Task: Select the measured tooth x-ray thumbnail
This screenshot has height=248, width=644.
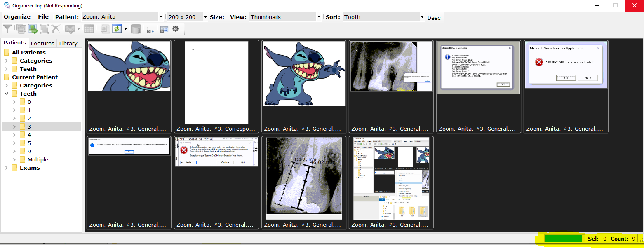Action: coord(304,178)
